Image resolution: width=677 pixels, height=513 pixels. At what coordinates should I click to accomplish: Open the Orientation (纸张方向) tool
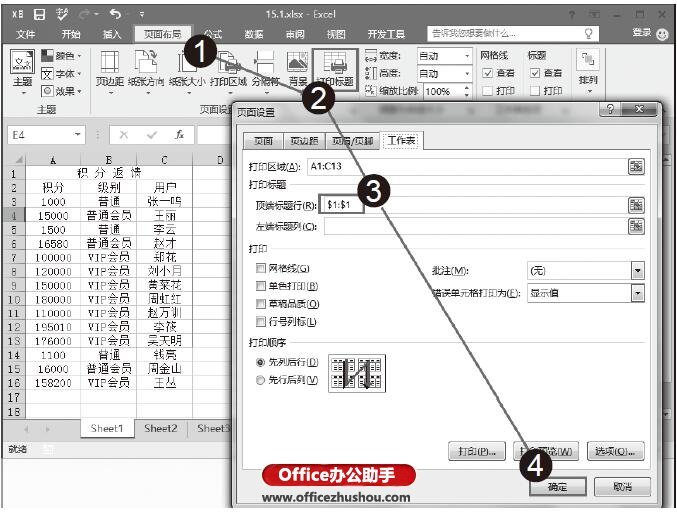[x=146, y=71]
